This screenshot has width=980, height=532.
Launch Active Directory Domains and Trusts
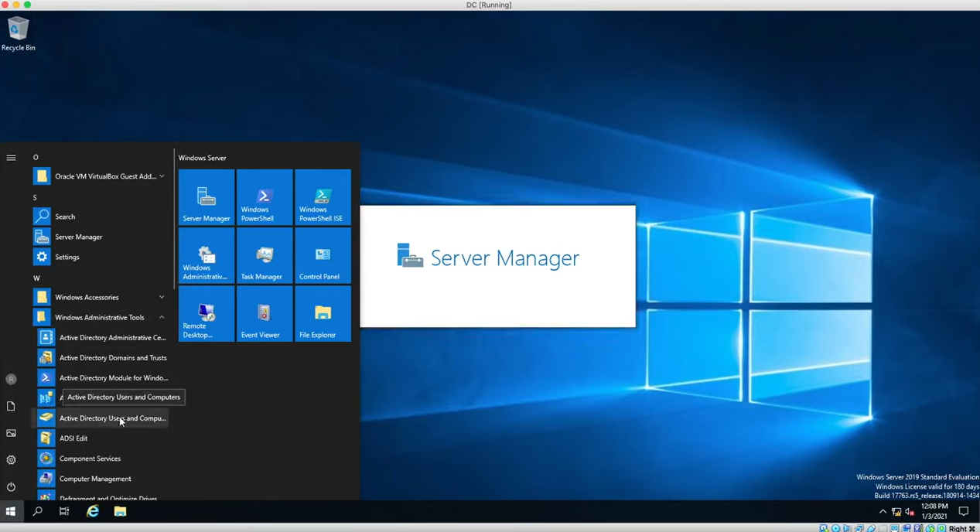102,357
